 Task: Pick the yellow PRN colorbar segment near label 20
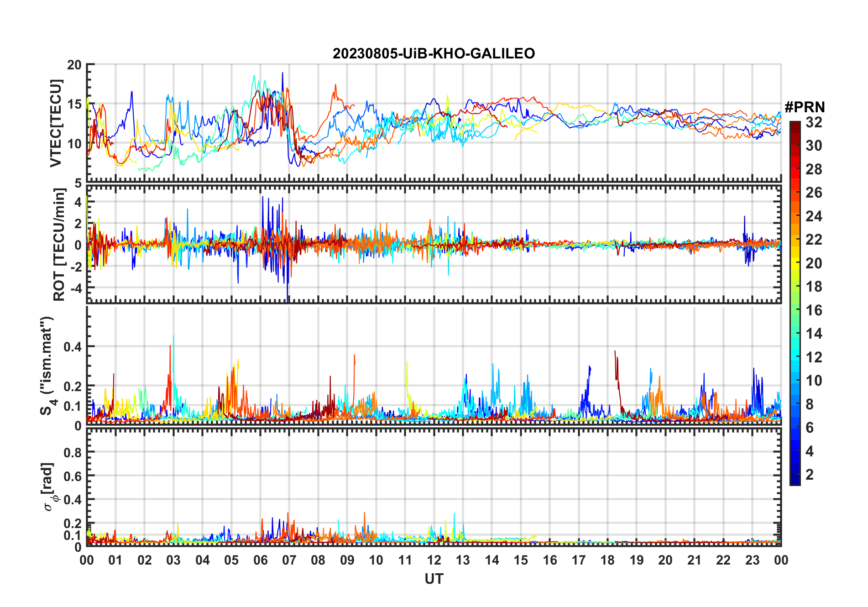[x=795, y=263]
